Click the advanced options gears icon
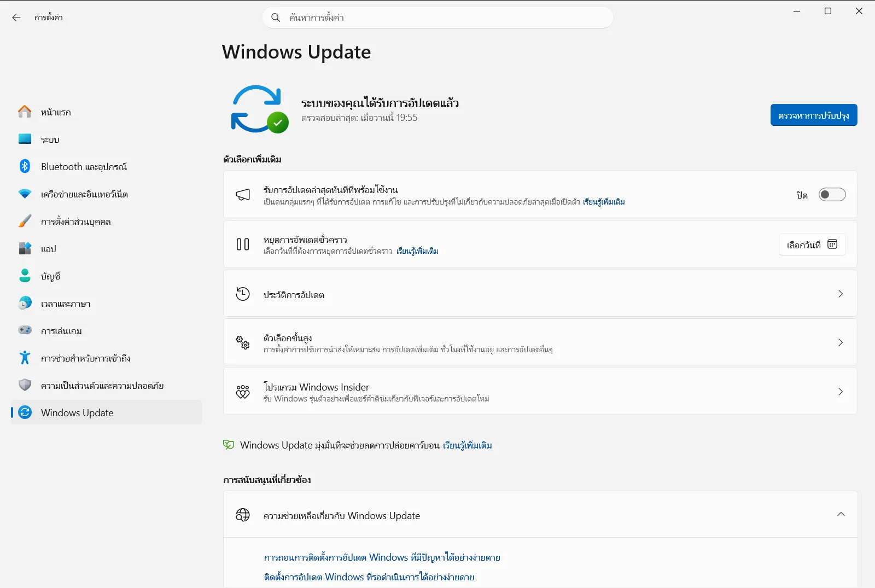 (243, 342)
